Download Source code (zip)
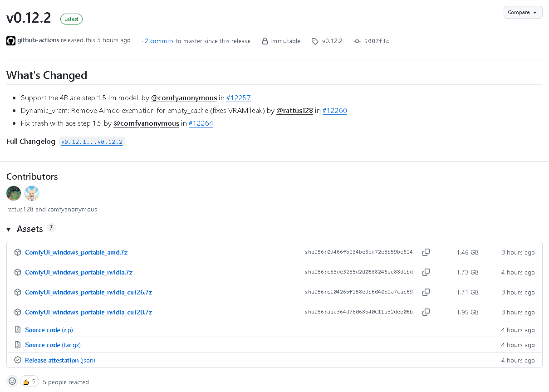This screenshot has height=392, width=549. pos(49,330)
